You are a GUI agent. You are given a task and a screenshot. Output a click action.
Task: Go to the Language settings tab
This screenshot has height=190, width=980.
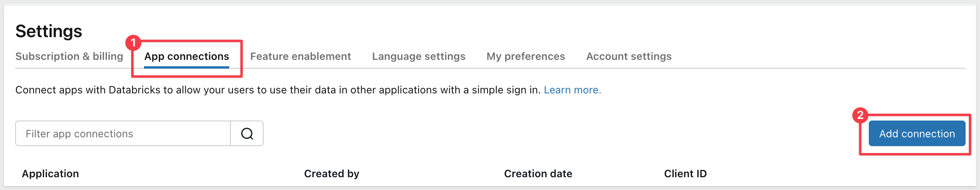pos(418,56)
